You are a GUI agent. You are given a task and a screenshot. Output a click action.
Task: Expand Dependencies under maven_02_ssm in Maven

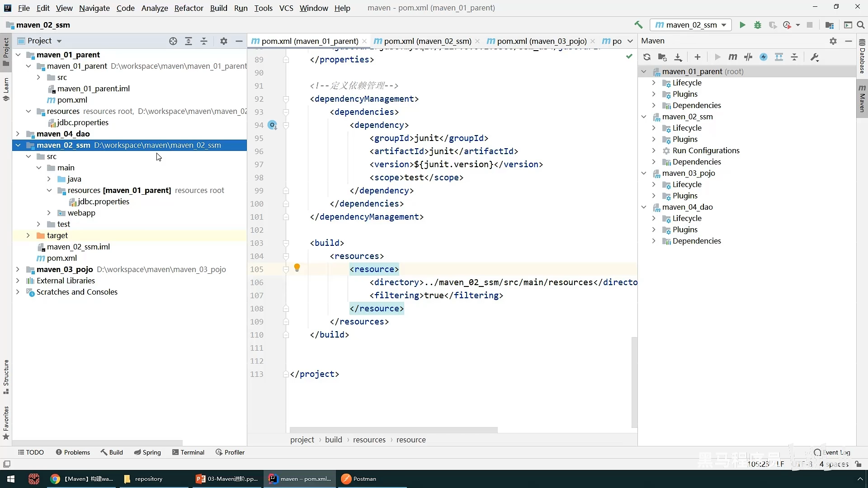point(654,162)
